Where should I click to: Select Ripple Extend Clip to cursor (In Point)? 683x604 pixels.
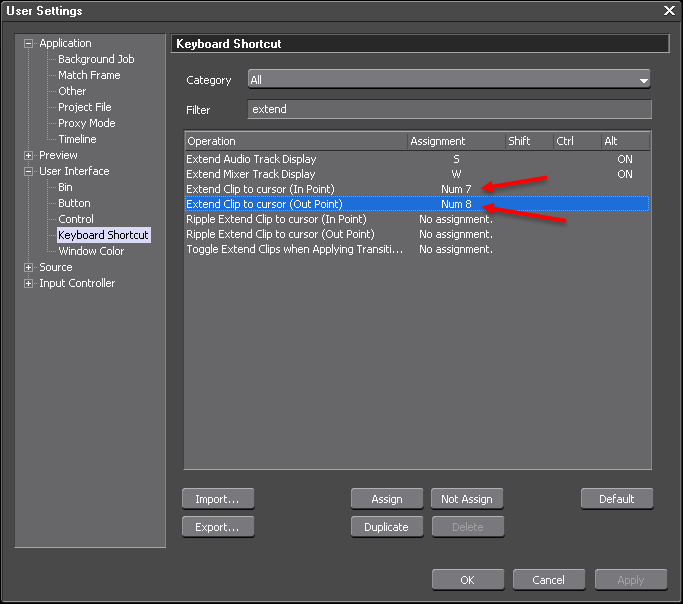[276, 219]
